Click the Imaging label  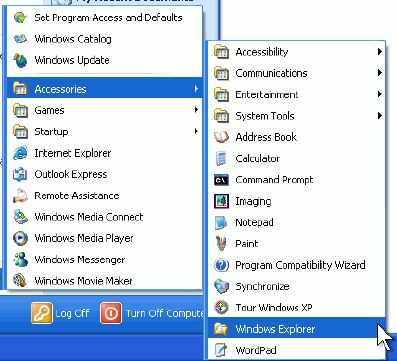click(253, 202)
